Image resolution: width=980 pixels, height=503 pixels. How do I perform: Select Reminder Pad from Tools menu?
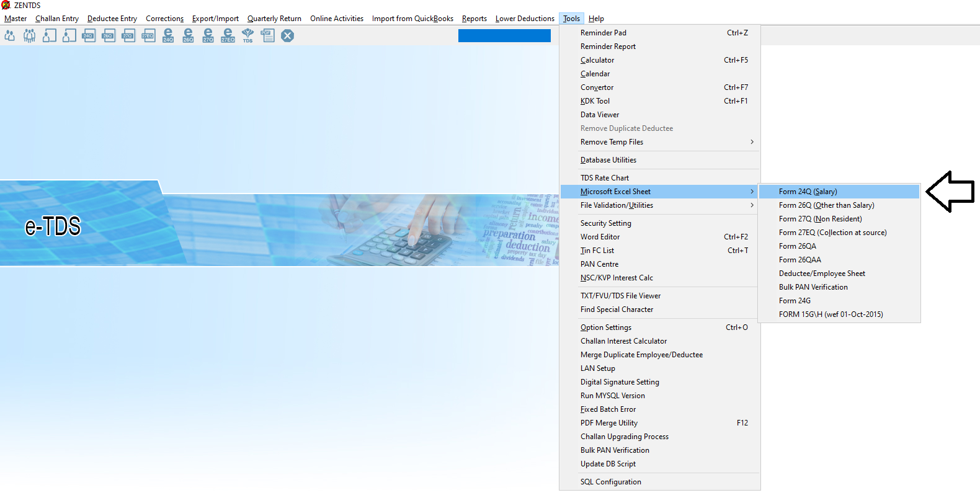pyautogui.click(x=660, y=33)
